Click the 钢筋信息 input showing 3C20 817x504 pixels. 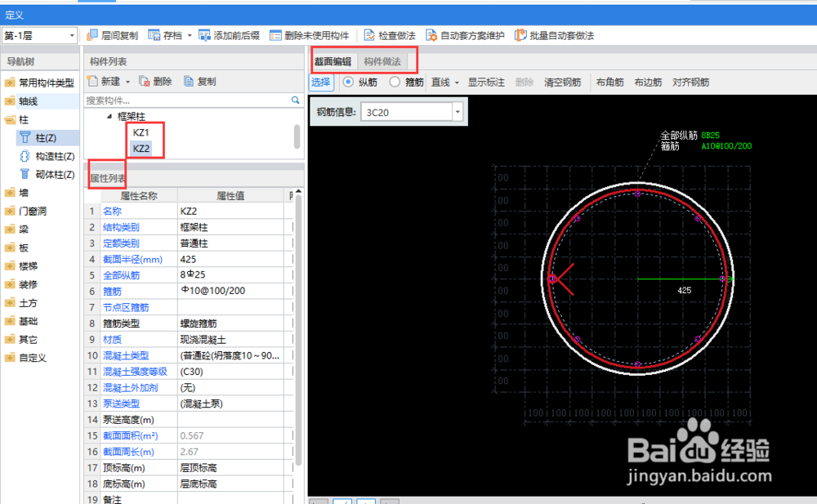(x=406, y=112)
